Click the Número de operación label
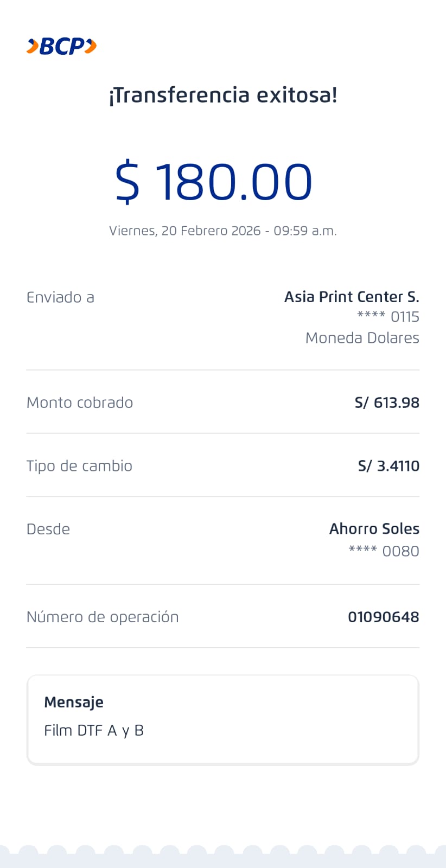The width and height of the screenshot is (446, 868). click(x=103, y=617)
